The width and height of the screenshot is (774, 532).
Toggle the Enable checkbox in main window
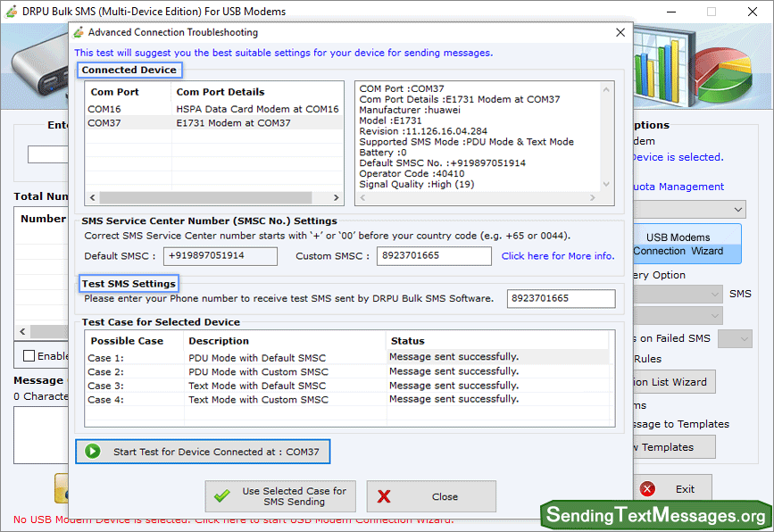(x=29, y=356)
